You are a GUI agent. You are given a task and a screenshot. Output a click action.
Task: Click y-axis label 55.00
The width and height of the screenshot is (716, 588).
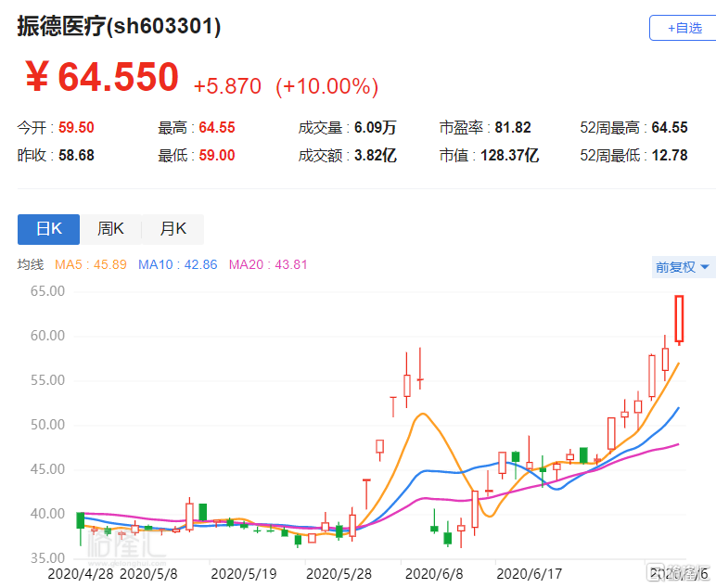click(48, 380)
